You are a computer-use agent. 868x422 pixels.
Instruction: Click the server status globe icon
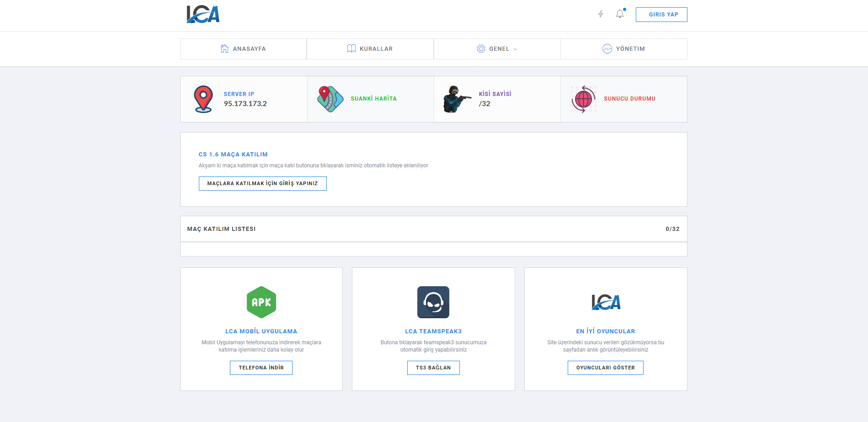[x=583, y=99]
